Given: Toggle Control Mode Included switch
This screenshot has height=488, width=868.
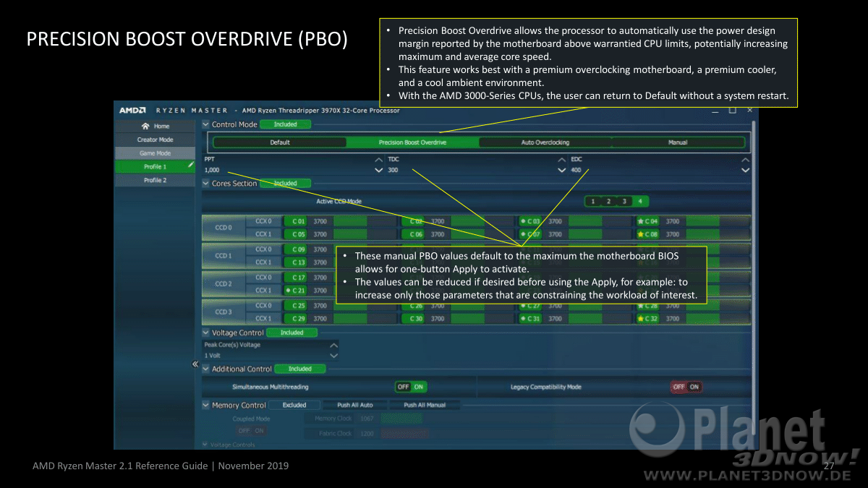Looking at the screenshot, I should click(286, 124).
